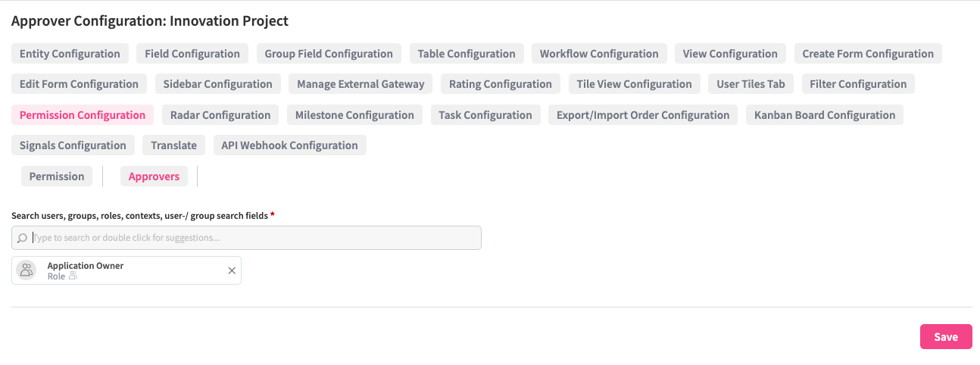Open the Workflow Configuration tab
Viewport: 980px width, 365px height.
[x=599, y=54]
